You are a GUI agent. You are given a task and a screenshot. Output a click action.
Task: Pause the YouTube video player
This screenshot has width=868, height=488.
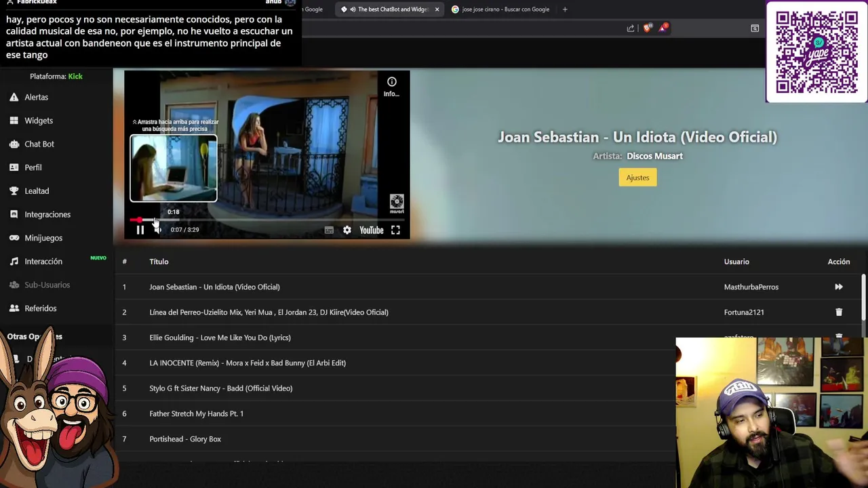click(140, 230)
